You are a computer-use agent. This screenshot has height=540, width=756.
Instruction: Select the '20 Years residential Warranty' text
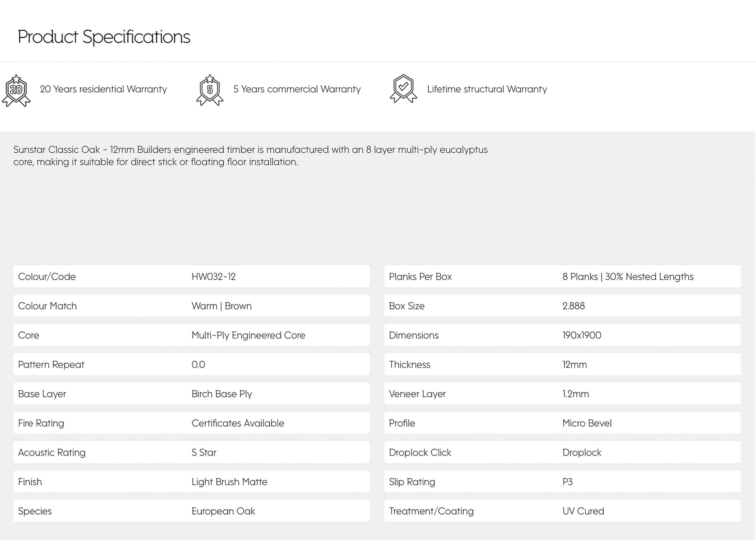coord(103,89)
